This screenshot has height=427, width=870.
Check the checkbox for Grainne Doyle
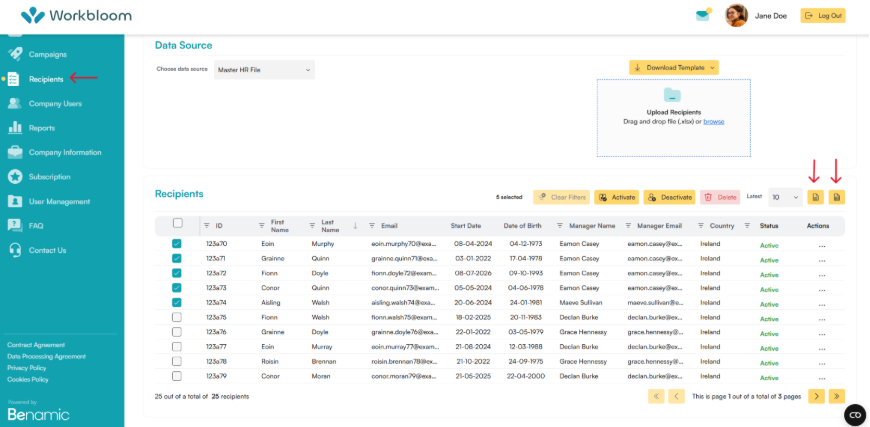coord(176,332)
